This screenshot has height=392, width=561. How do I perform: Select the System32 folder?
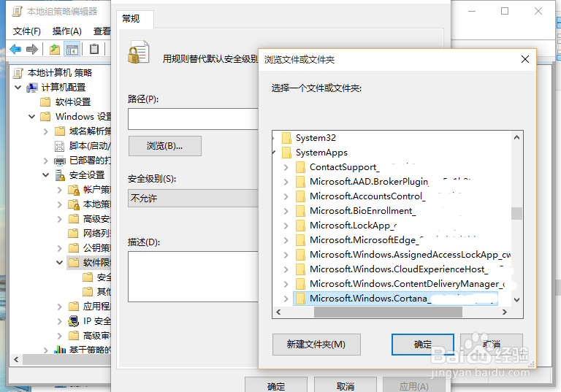point(316,138)
